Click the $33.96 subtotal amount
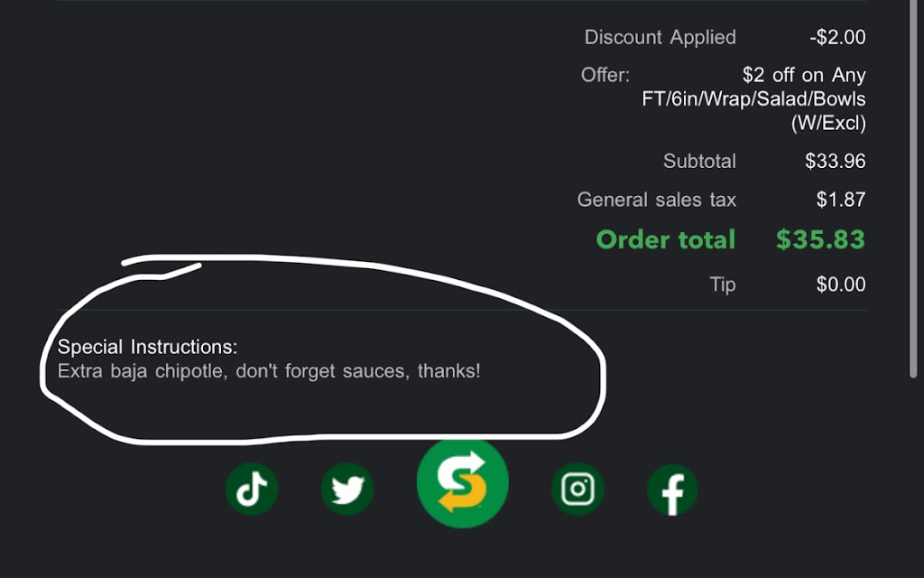This screenshot has height=578, width=924. pos(835,161)
